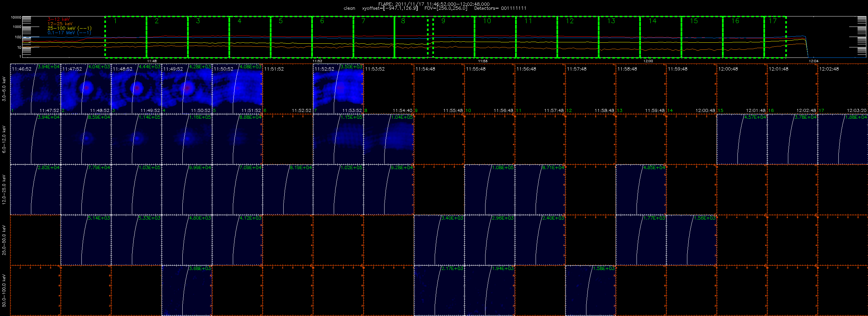868x316 pixels.
Task: Open the 6-12 keV image with peak 1.04E+05
Action: pyautogui.click(x=389, y=139)
